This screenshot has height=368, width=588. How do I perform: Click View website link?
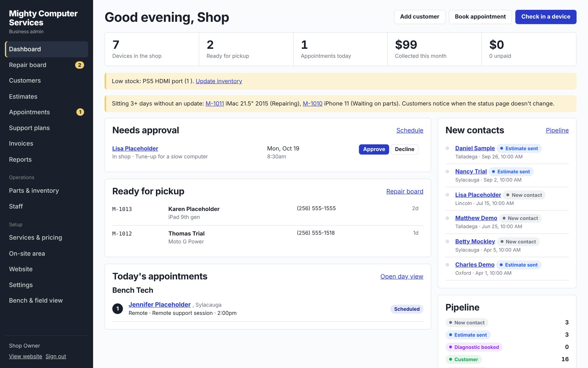26,356
